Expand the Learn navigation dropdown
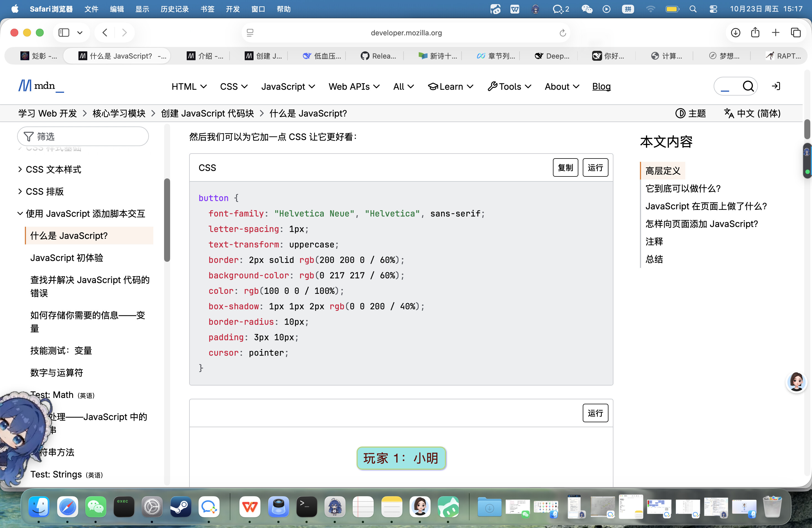 pos(451,87)
